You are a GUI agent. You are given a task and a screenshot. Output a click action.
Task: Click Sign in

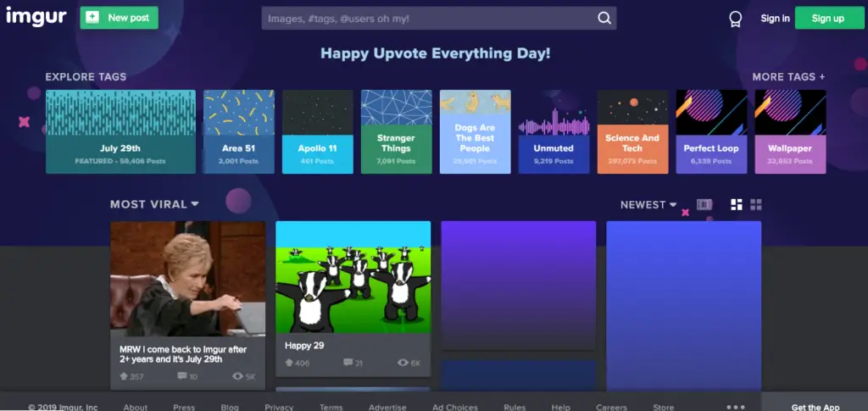pos(775,19)
